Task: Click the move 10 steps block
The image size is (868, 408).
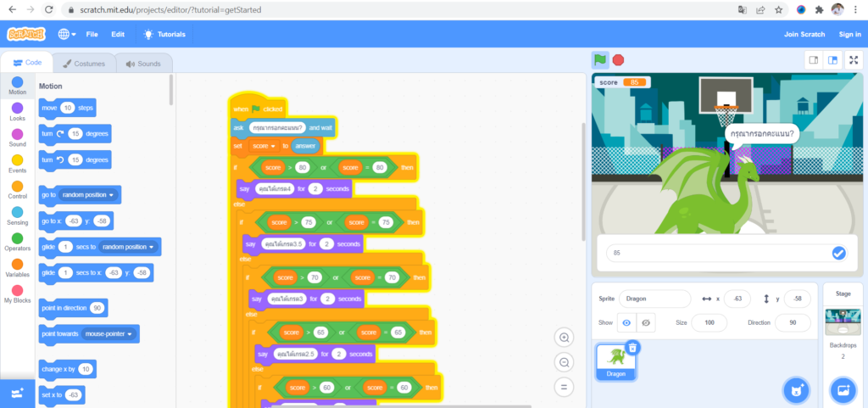Action: point(68,108)
